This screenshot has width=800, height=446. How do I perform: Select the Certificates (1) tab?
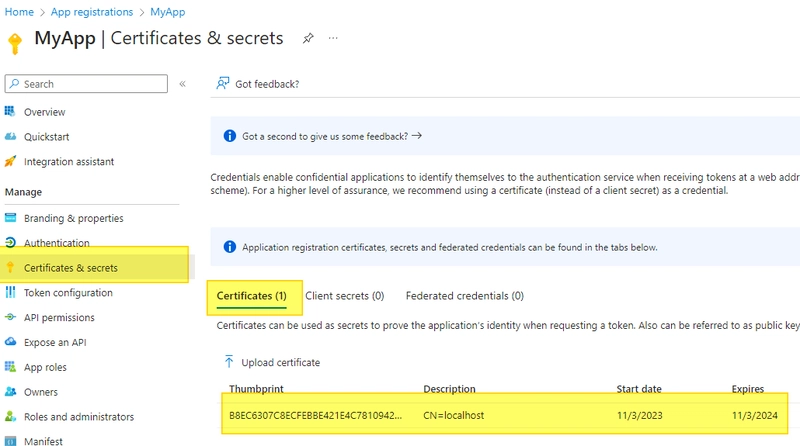[252, 296]
